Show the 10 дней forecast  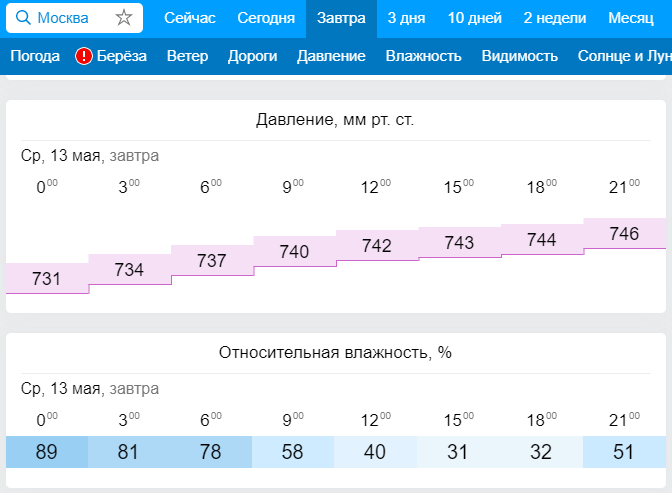(475, 18)
